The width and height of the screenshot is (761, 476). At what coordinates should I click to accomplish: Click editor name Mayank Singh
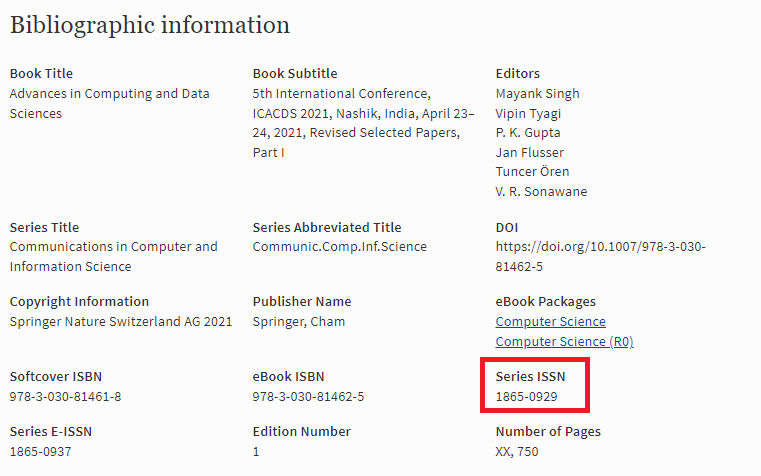coord(537,93)
